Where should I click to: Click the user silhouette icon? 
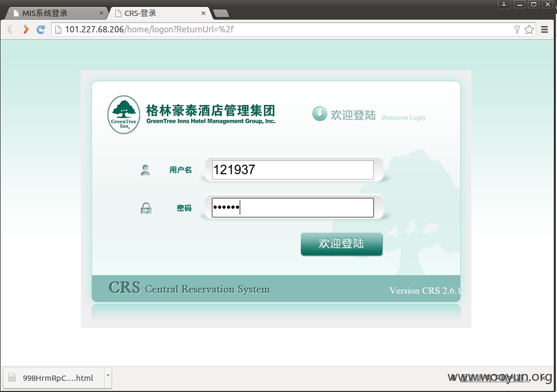coord(145,170)
